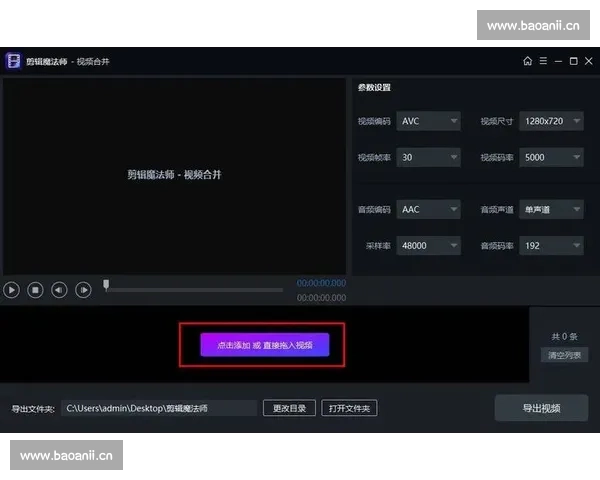Viewport: 600px width, 480px height.
Task: Click the purple add video button
Action: point(264,345)
